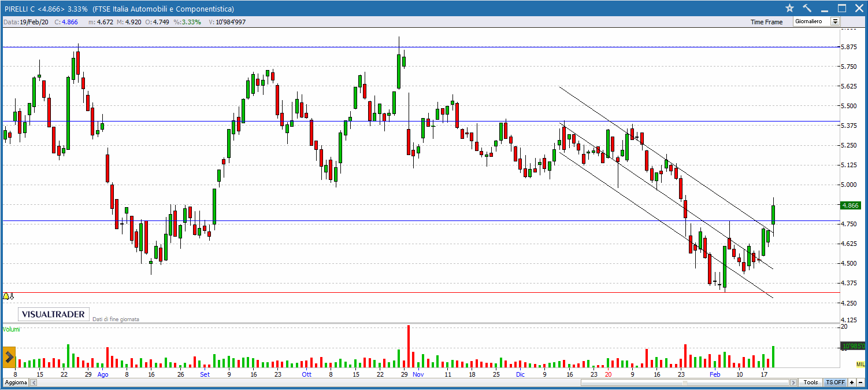Viewport: 868px width, 390px height.
Task: Click the Dic month label on axis
Action: coord(520,374)
